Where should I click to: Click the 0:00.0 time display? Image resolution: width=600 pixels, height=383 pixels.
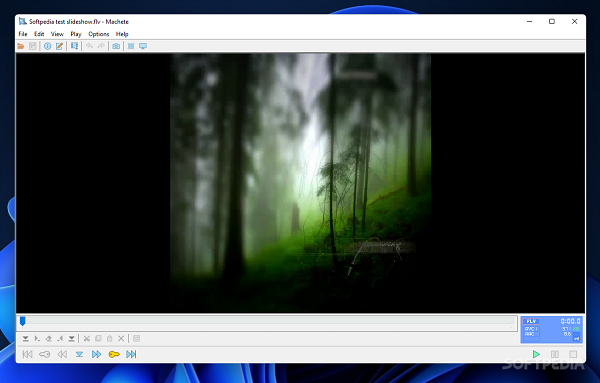coord(570,321)
